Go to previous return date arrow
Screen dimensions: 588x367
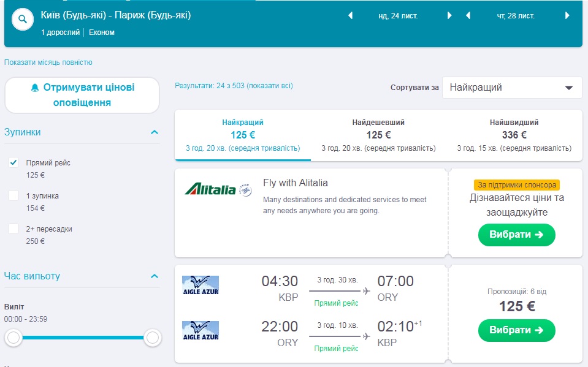click(x=468, y=16)
